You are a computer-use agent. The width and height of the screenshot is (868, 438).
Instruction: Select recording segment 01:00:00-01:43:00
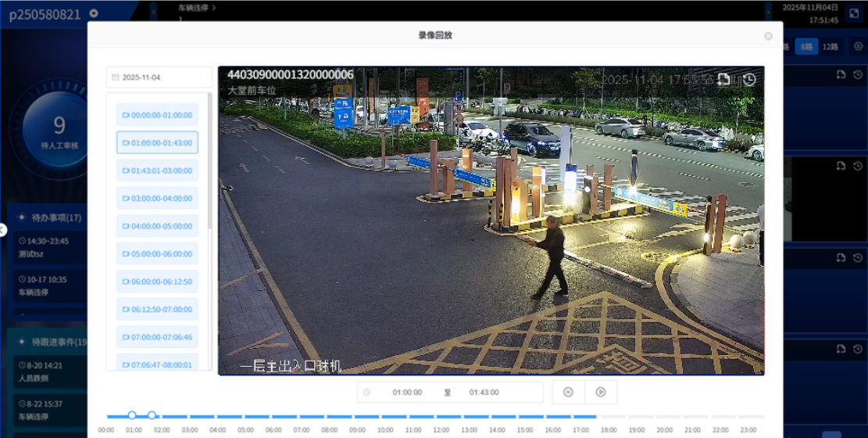tap(157, 143)
